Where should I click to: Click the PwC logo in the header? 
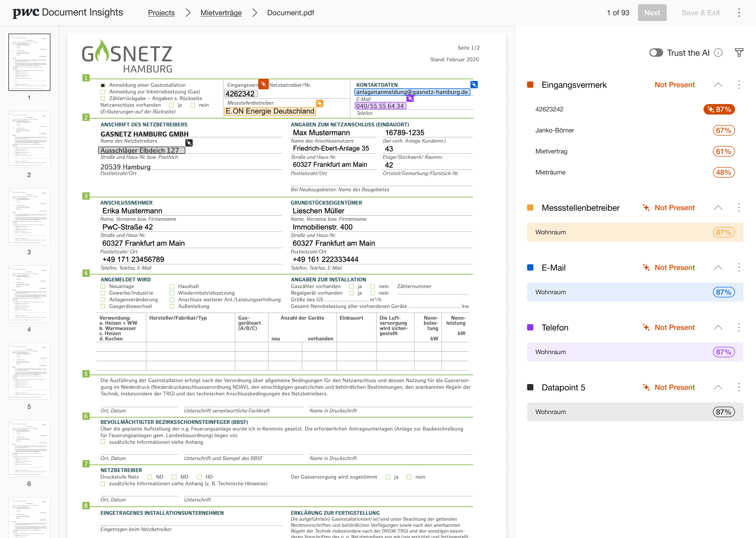click(26, 13)
